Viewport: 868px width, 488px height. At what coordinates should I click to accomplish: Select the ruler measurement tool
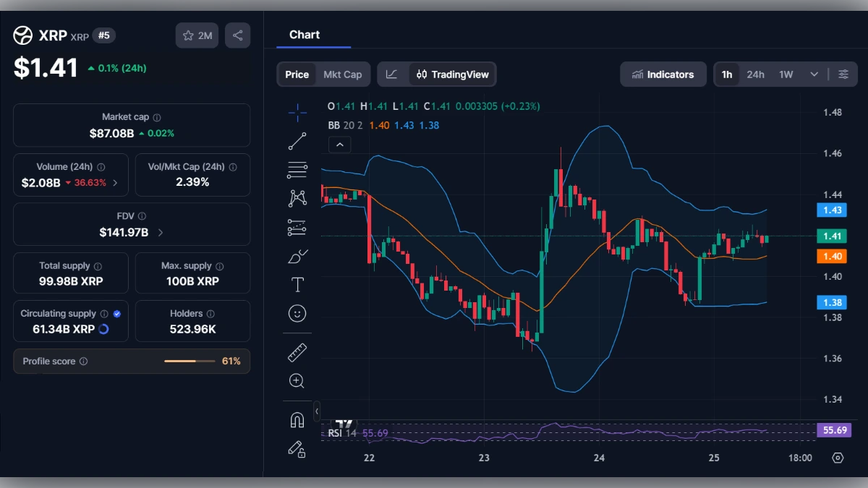pyautogui.click(x=297, y=352)
